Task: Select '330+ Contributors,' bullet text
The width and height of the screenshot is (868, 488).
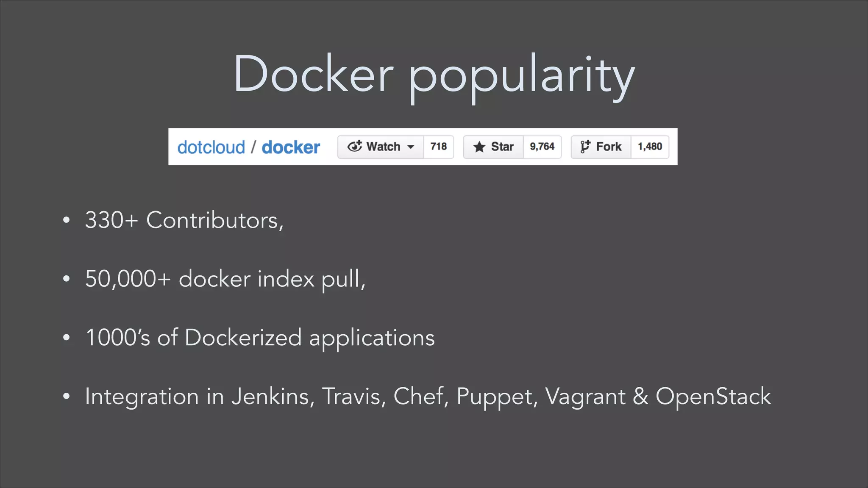Action: click(x=184, y=220)
